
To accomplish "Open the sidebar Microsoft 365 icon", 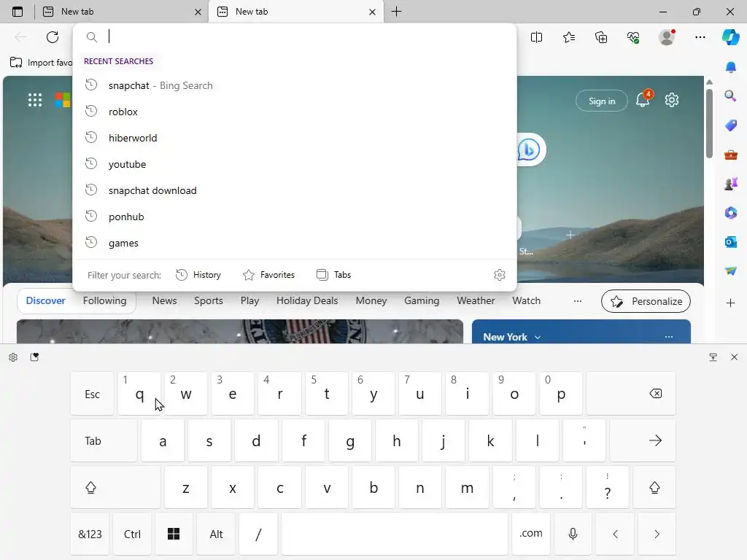I will point(731,212).
